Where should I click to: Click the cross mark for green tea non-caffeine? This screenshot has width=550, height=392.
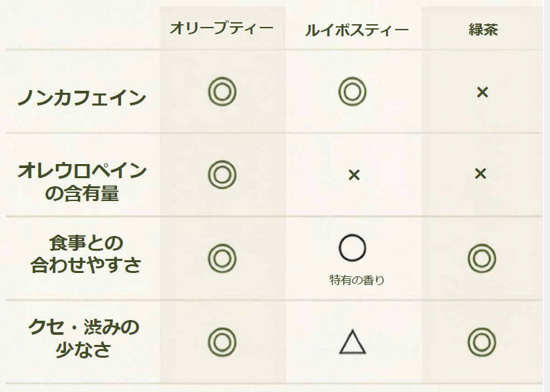coord(483,92)
